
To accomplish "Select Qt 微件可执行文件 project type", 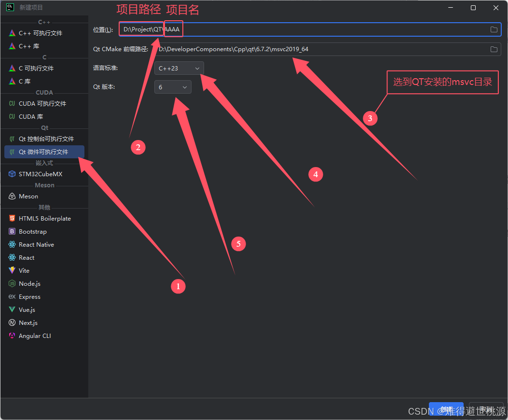I will pos(44,152).
